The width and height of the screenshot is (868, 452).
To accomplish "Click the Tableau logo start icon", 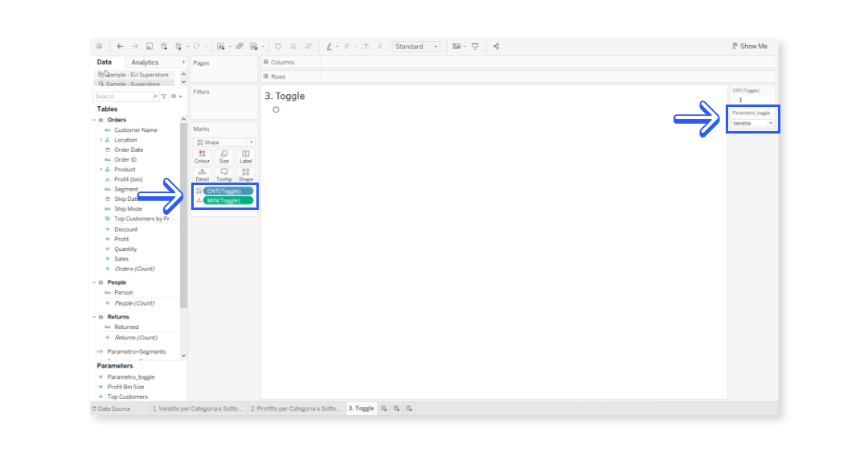I will point(99,47).
